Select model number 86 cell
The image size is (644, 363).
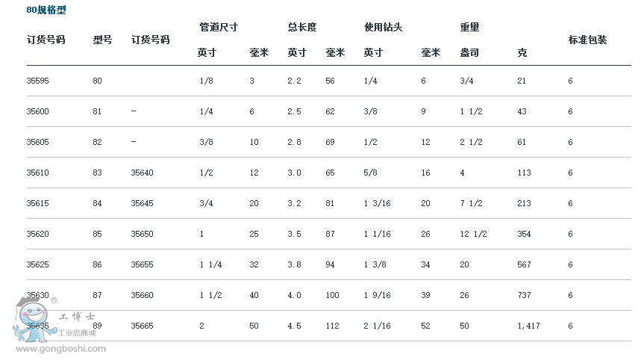point(97,264)
